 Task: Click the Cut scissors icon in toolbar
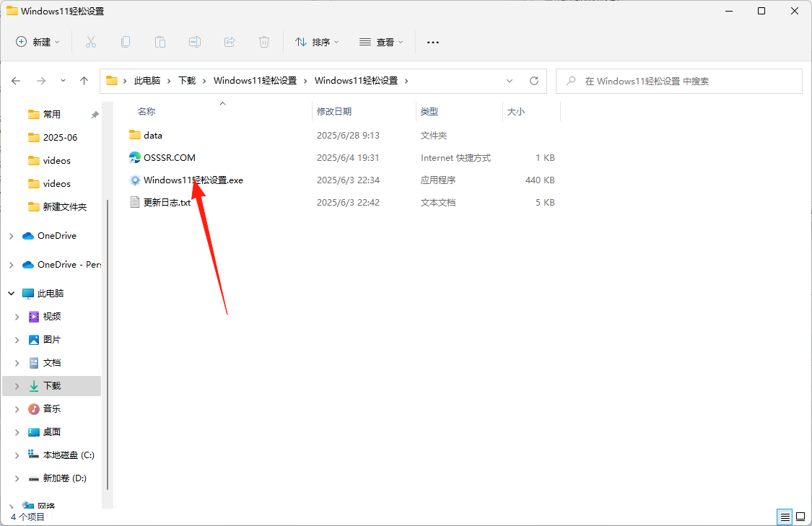pyautogui.click(x=91, y=43)
